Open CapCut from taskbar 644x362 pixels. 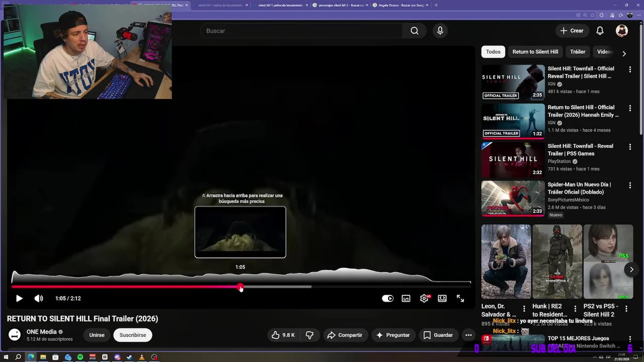click(105, 357)
